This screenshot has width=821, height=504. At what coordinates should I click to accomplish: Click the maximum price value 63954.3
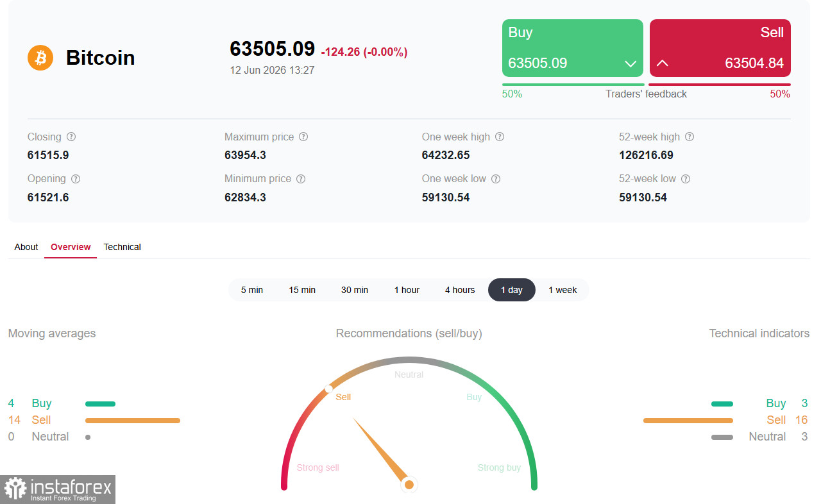245,155
